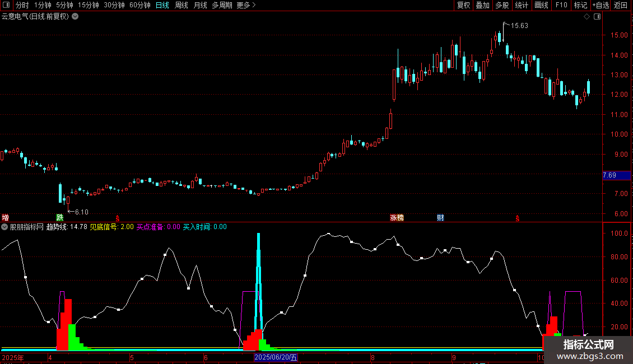Select the 1分钟 period tab
The width and height of the screenshot is (633, 364).
click(43, 5)
